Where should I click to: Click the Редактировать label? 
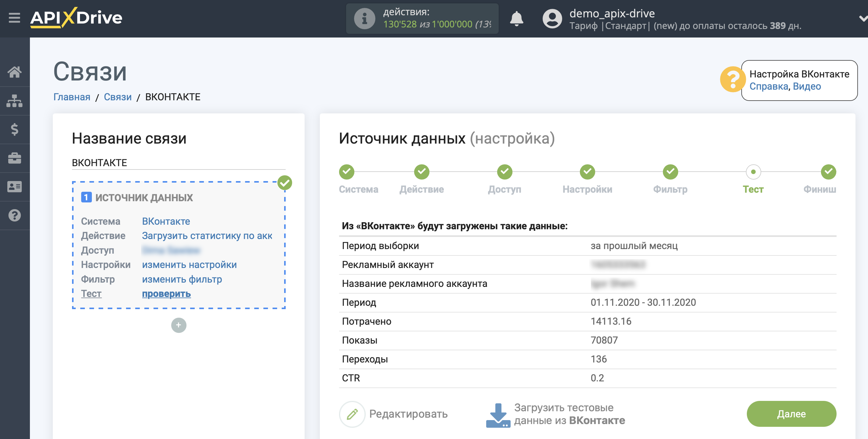[x=408, y=414]
